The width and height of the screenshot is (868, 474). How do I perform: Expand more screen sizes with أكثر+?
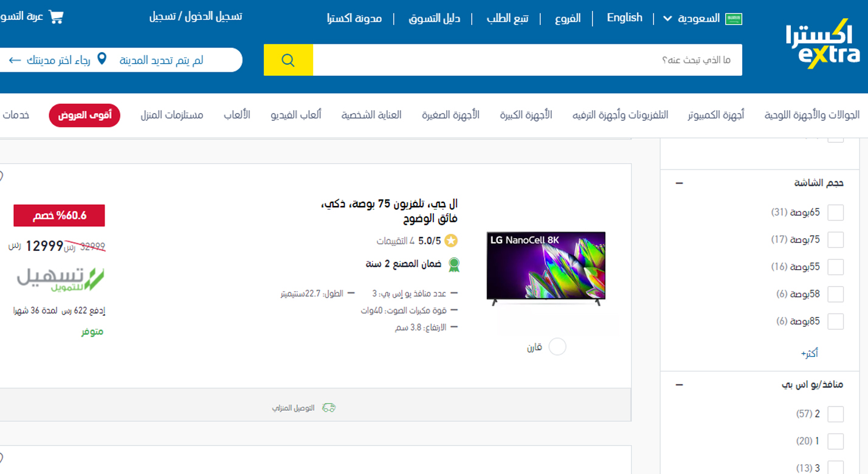pyautogui.click(x=810, y=353)
